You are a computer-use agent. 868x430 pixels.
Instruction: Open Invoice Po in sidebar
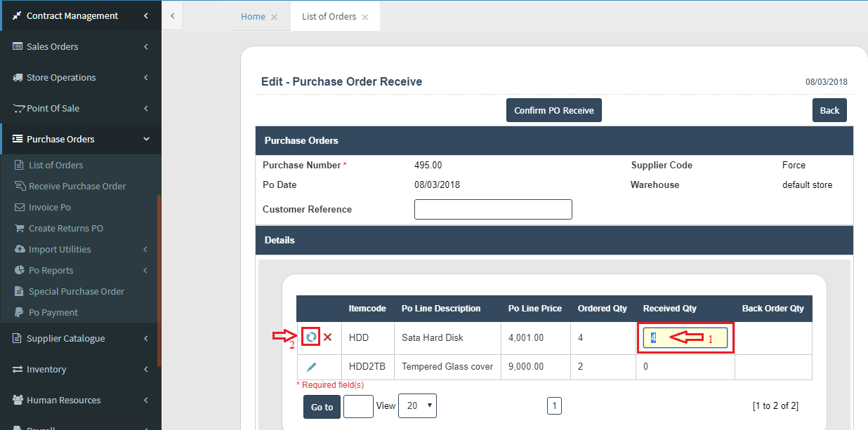point(49,207)
